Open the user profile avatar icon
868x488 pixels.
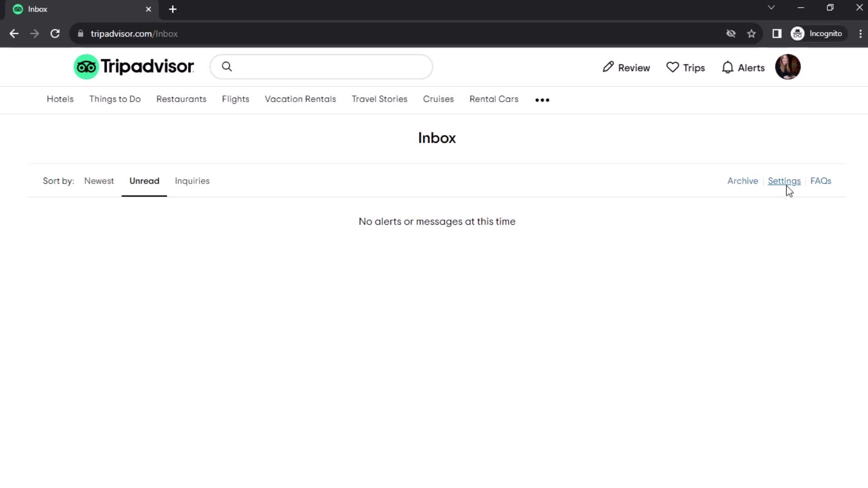pyautogui.click(x=788, y=67)
